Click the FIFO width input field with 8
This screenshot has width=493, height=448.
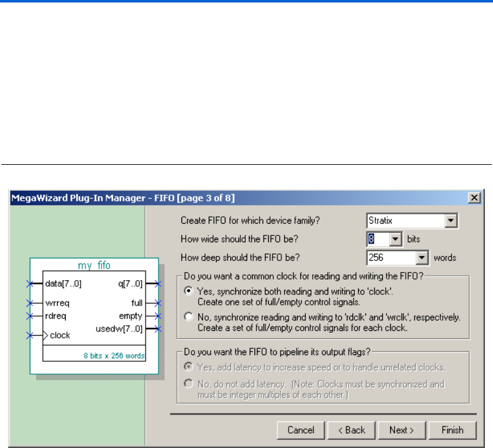(378, 239)
